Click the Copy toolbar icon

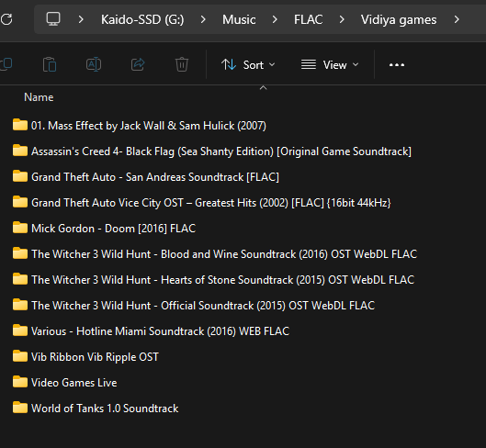point(6,64)
